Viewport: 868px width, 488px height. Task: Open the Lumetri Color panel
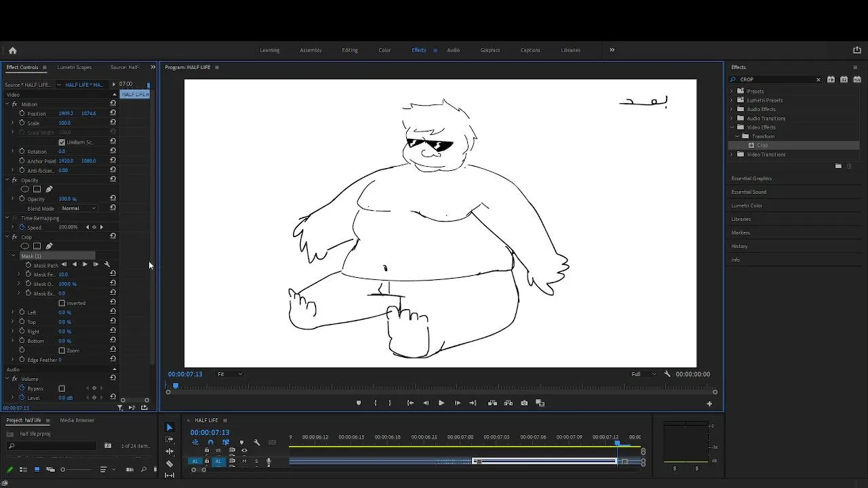point(747,205)
